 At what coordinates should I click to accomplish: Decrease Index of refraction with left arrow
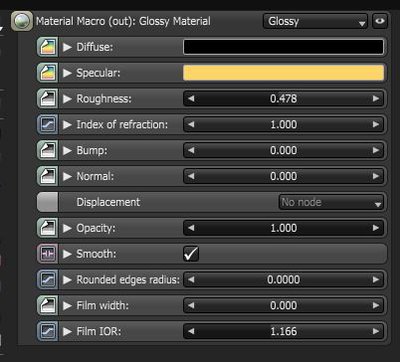coord(191,124)
